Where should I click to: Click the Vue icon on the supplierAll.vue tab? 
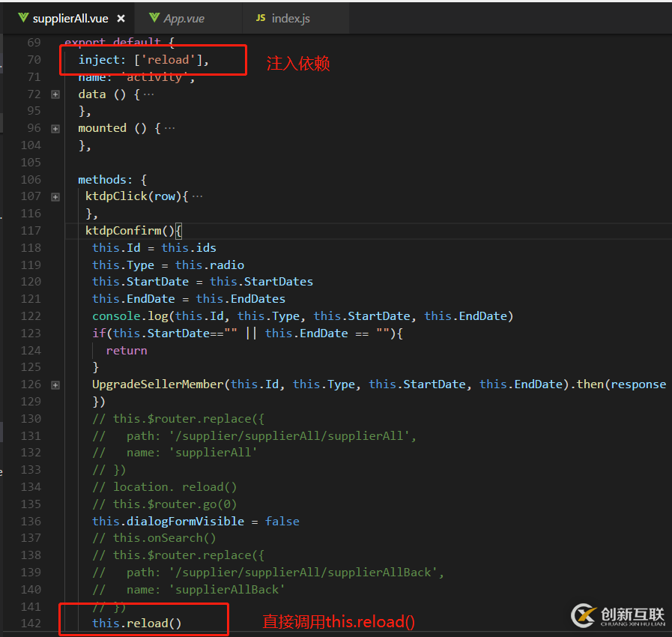point(23,18)
